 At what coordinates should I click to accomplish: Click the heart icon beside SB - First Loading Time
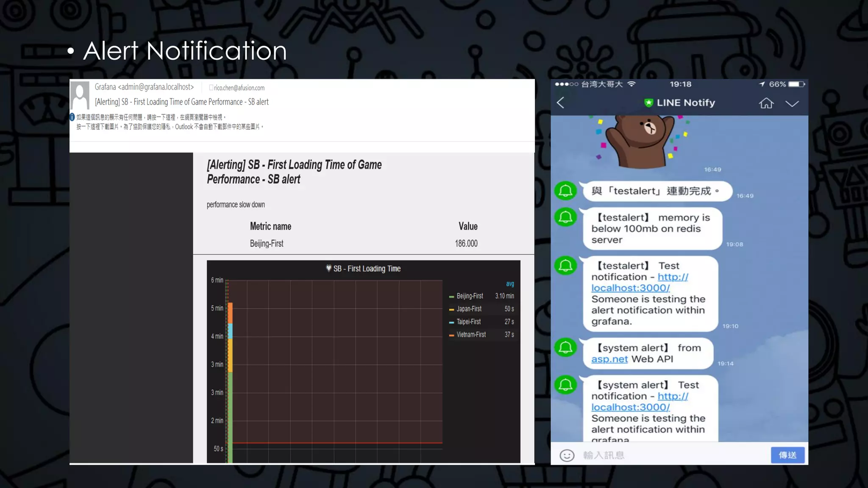[328, 268]
